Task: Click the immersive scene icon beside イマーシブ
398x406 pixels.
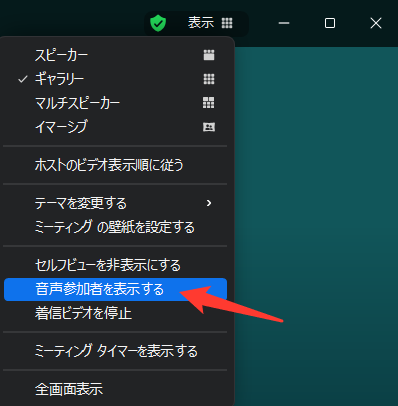Action: [x=209, y=127]
